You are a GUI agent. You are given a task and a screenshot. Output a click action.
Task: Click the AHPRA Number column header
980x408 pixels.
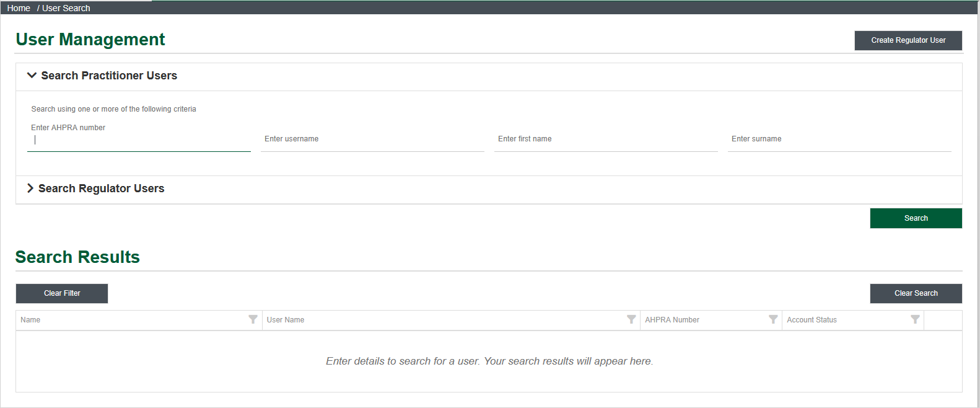[x=672, y=320]
